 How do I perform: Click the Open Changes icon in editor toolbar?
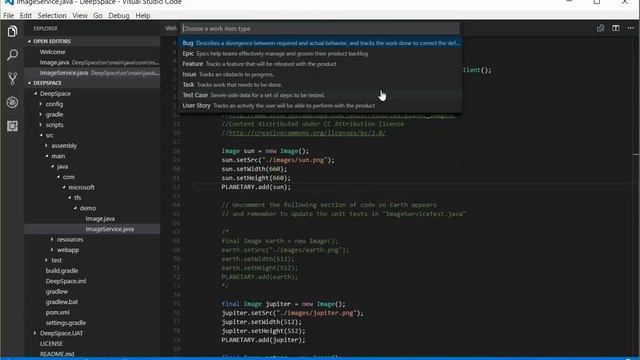pyautogui.click(x=600, y=28)
